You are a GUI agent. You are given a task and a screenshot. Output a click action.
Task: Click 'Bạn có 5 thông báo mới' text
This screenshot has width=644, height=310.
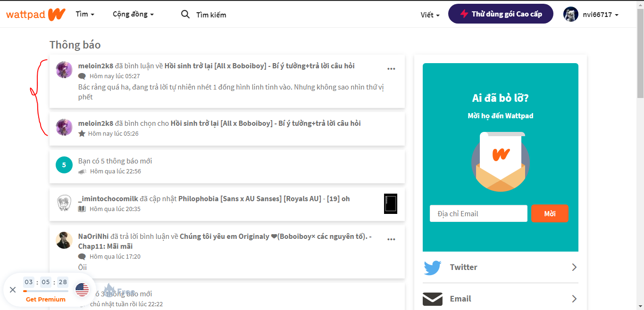(x=115, y=161)
